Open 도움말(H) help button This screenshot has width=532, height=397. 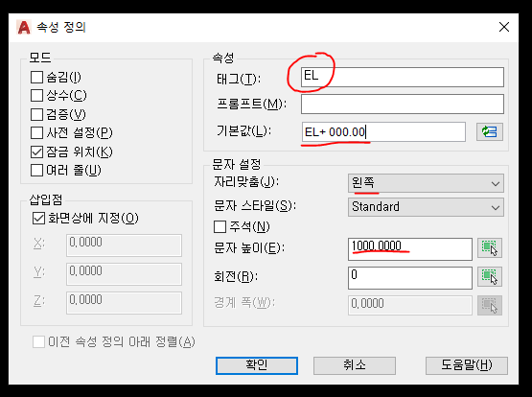pyautogui.click(x=467, y=365)
